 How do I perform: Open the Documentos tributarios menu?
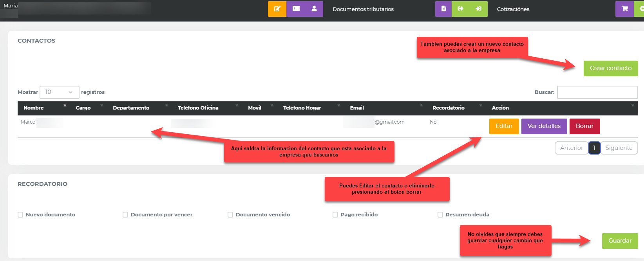click(x=363, y=9)
